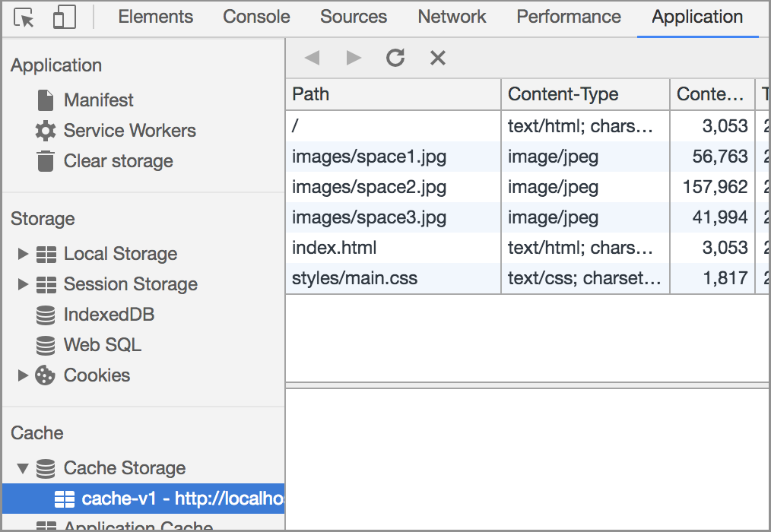This screenshot has height=532, width=771.
Task: Select the cache-v1 localhost entry
Action: pyautogui.click(x=175, y=499)
